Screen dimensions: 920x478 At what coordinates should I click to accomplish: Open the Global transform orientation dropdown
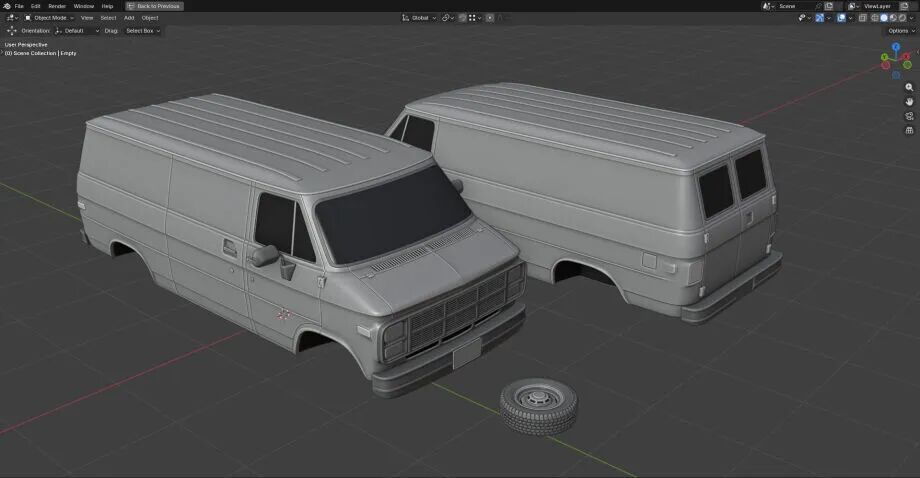click(x=419, y=18)
